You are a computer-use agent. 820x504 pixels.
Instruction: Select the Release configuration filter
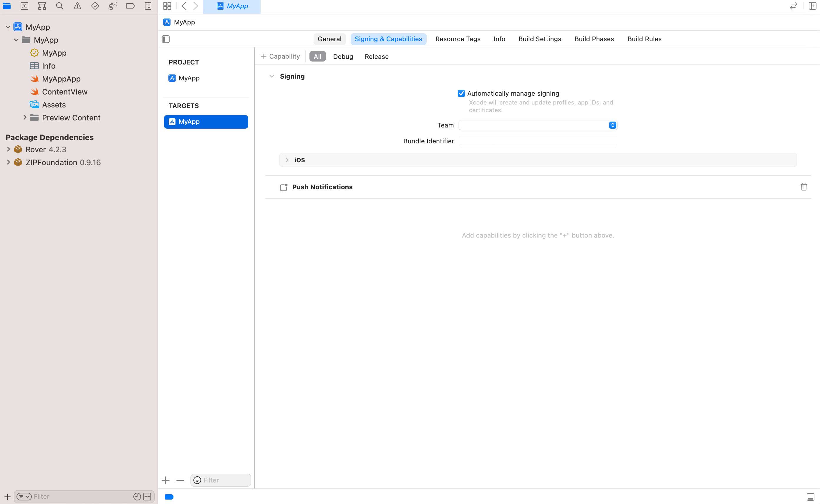pyautogui.click(x=376, y=56)
